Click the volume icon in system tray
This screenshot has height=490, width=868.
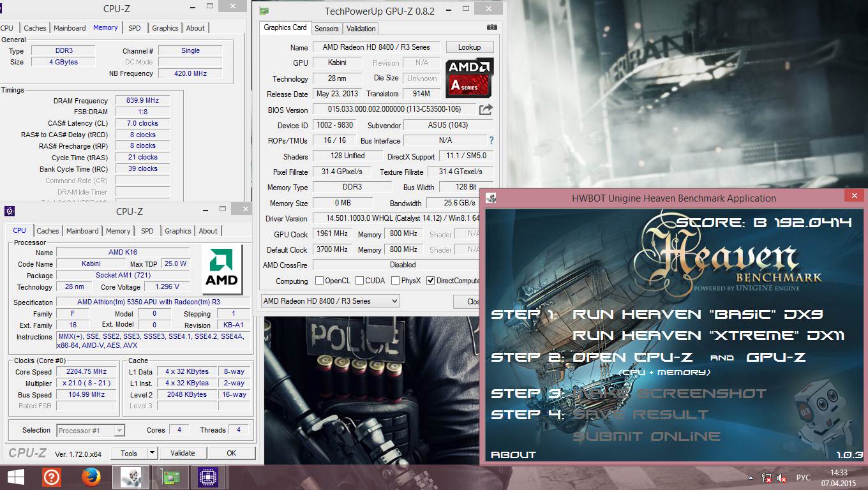coord(781,477)
